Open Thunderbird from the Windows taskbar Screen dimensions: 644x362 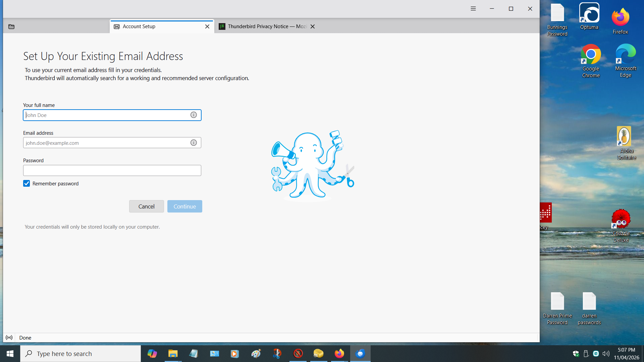tap(360, 354)
